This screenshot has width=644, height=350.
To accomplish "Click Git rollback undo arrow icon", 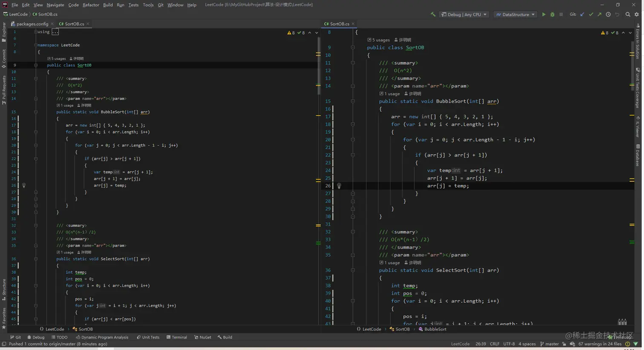I will click(617, 14).
